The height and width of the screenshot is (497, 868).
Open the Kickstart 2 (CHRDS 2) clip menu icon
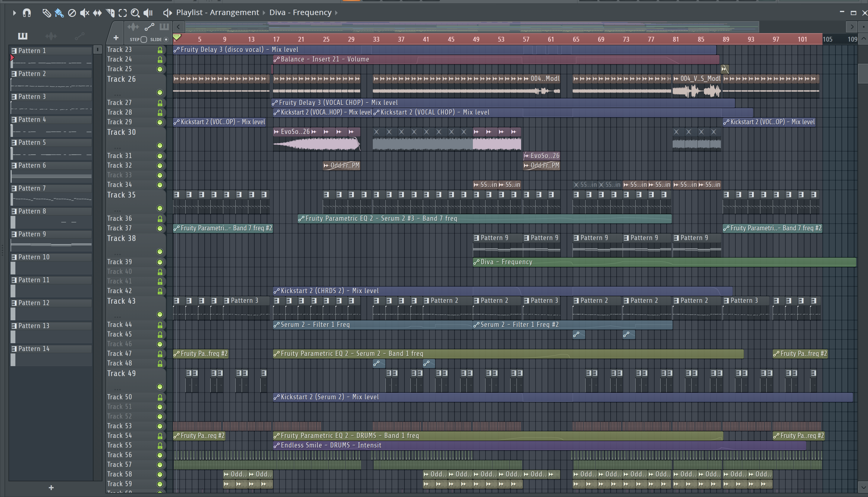pyautogui.click(x=277, y=291)
